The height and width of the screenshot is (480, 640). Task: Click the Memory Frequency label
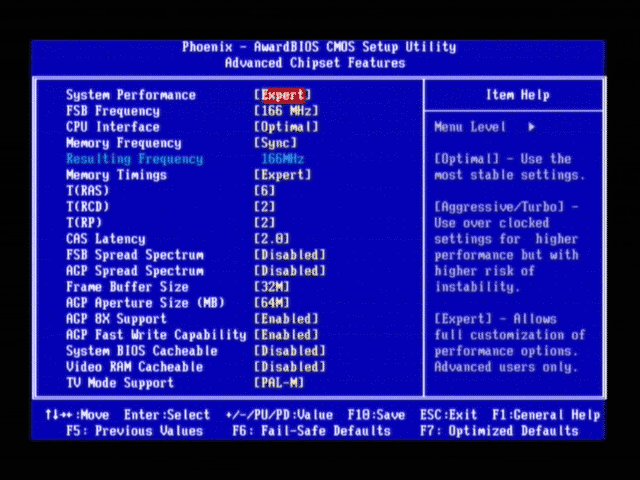coord(124,143)
